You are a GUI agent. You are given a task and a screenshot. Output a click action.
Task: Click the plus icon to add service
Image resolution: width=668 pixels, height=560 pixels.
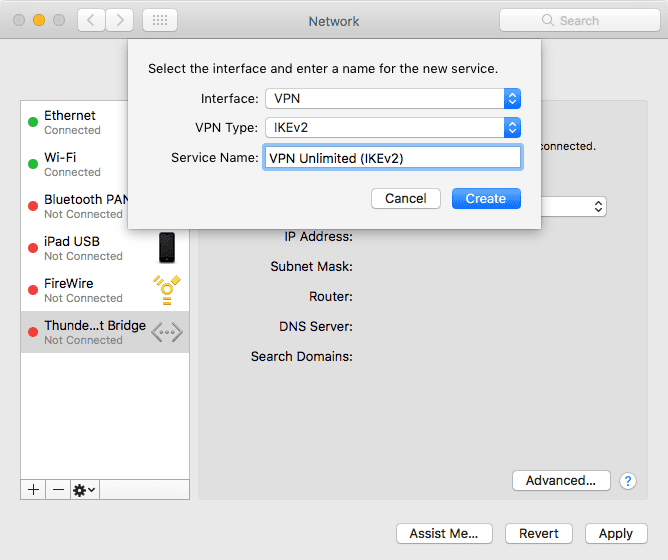coord(33,489)
